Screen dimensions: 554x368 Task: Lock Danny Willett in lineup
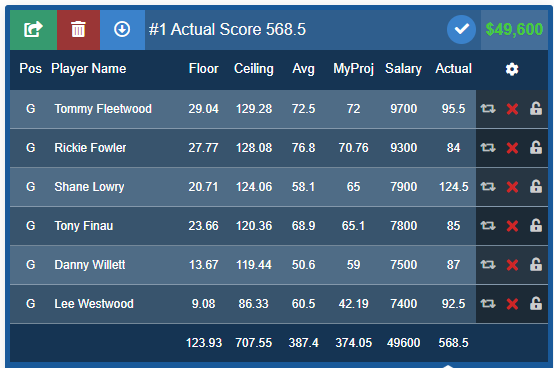click(536, 264)
